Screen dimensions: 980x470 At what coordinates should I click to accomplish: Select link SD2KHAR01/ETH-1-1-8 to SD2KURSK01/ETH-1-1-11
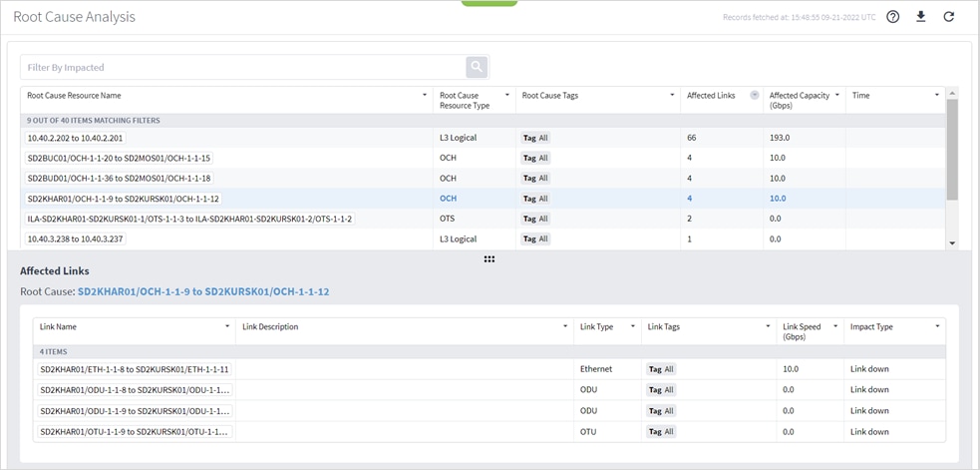click(135, 369)
